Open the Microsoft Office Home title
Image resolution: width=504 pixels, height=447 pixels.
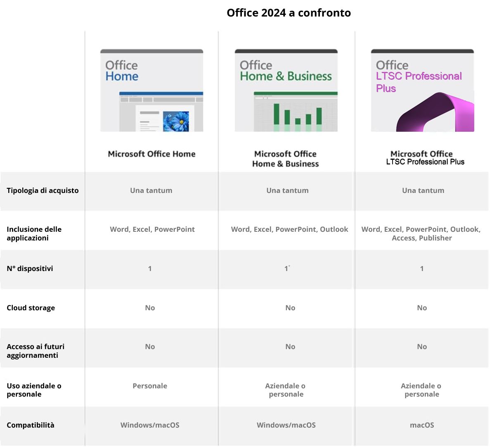tap(151, 154)
